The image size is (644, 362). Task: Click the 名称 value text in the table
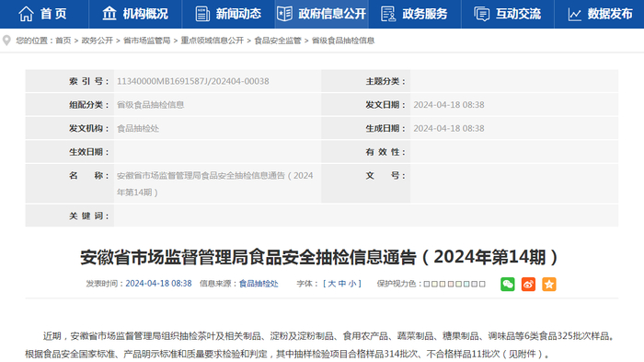[x=214, y=184]
